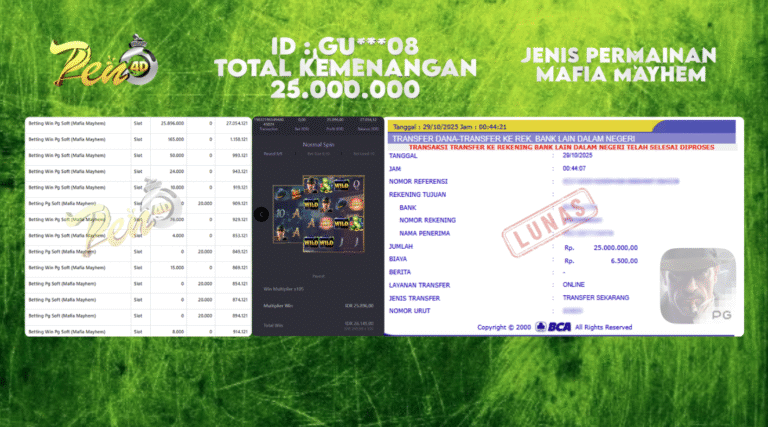
Task: Click the 'Normal Spin' heading
Action: 318,144
